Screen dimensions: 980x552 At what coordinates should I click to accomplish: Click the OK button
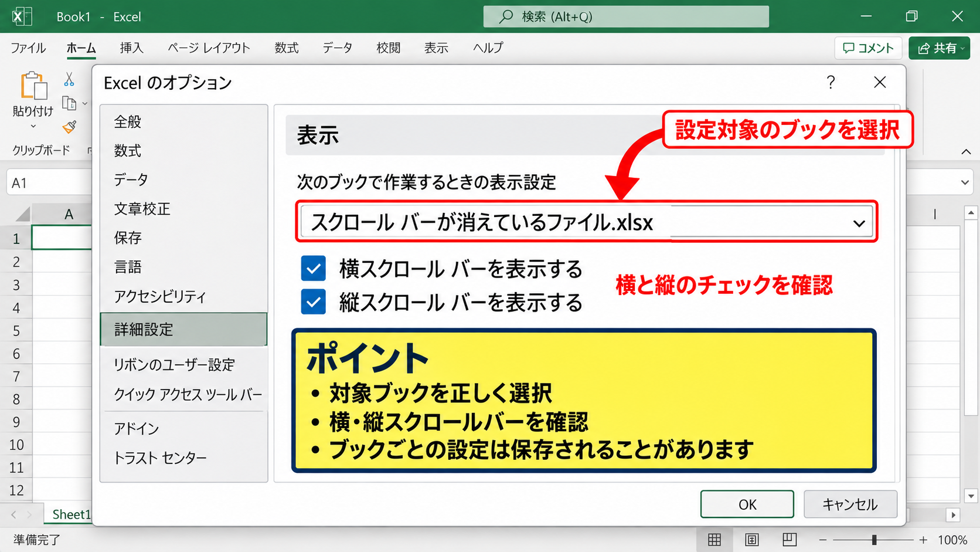(x=747, y=504)
